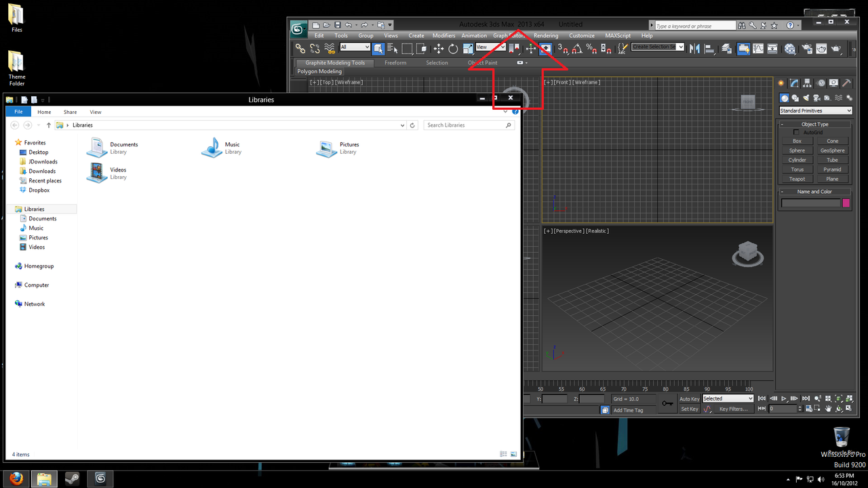Image resolution: width=868 pixels, height=488 pixels.
Task: Expand the Selected key filter dropdown
Action: click(728, 399)
